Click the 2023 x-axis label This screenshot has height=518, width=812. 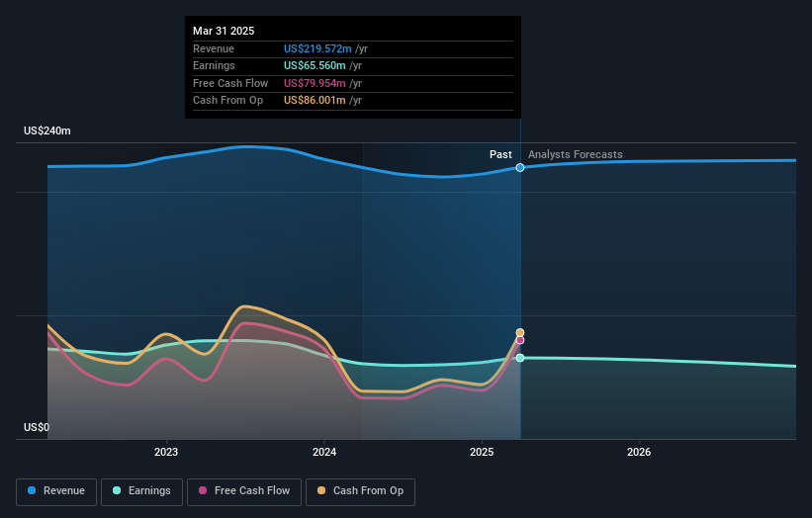(166, 453)
